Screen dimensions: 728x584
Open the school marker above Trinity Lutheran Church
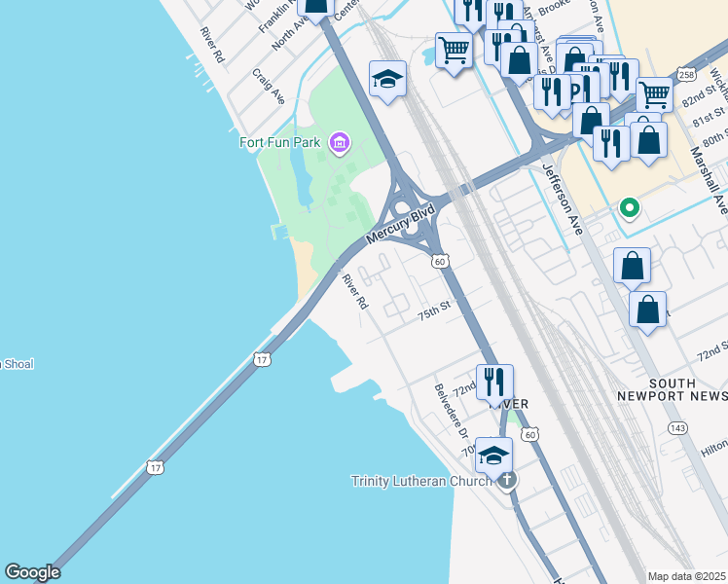[494, 457]
